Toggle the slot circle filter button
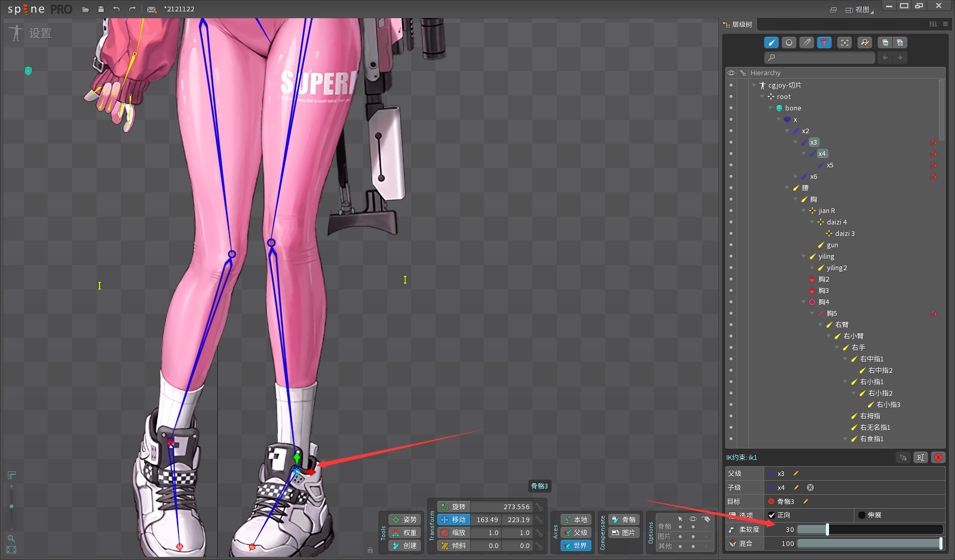This screenshot has width=955, height=560. [x=789, y=43]
